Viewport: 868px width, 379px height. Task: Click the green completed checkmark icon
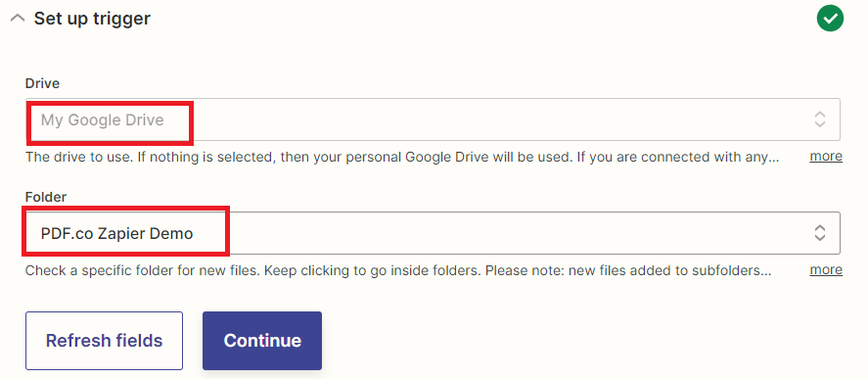pos(830,19)
